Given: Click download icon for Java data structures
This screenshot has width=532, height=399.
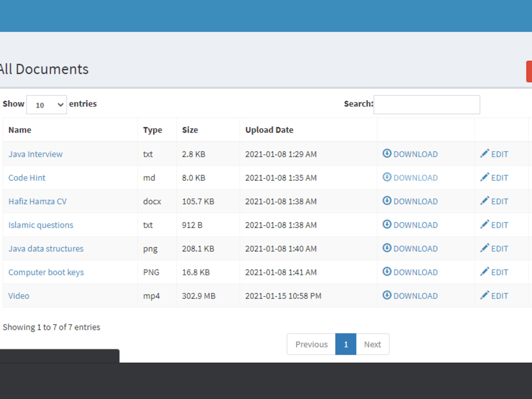Looking at the screenshot, I should tap(387, 248).
